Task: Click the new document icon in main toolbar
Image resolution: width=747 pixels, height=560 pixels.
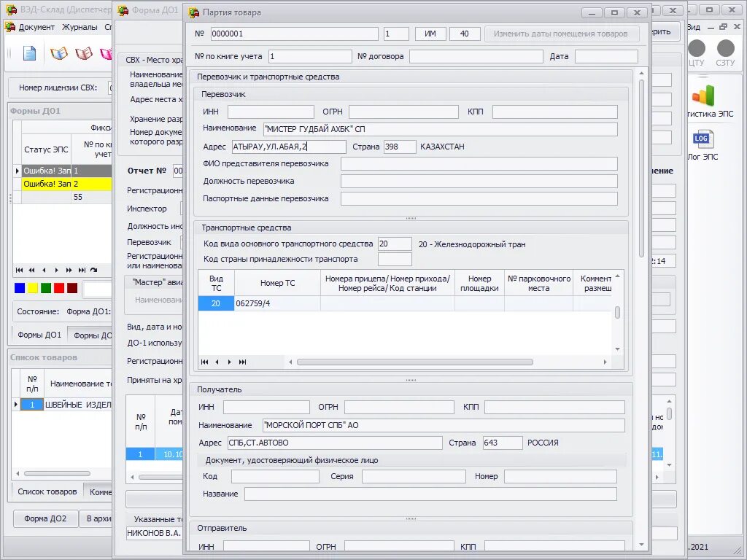Action: point(29,53)
